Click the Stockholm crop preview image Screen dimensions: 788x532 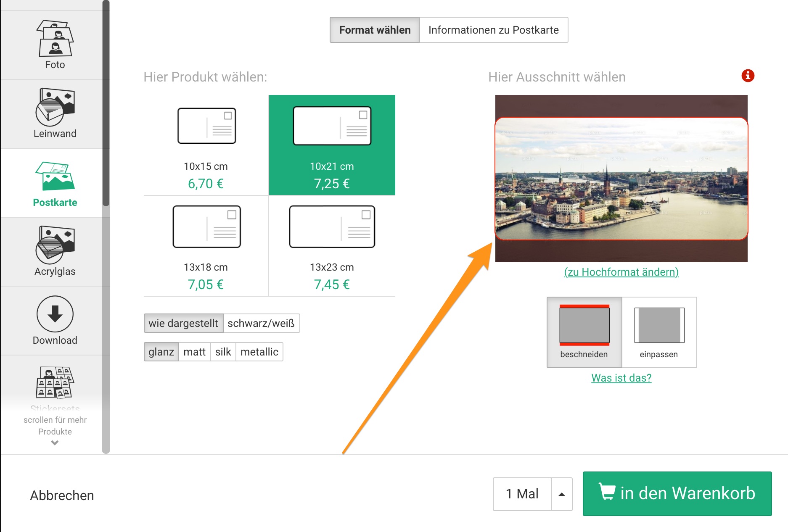(x=621, y=179)
